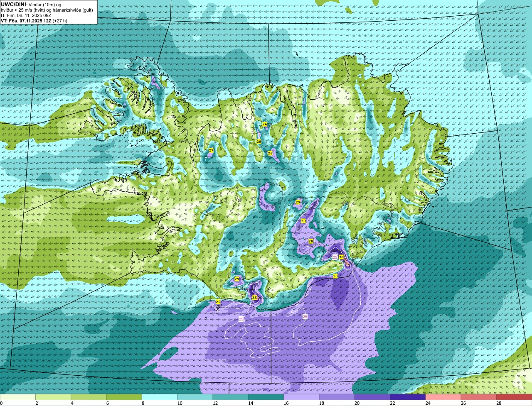Screen dimensions: 532x406
Task: Click scale label 28 on the color bar
Action: tap(499, 403)
